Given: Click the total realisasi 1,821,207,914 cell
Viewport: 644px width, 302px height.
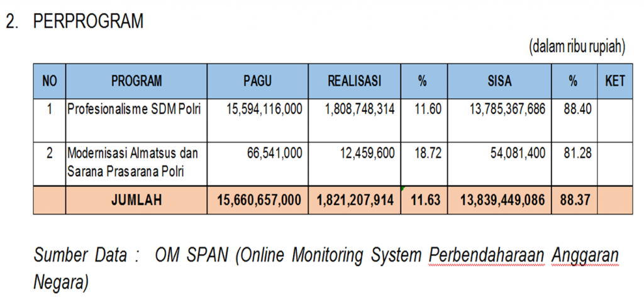Looking at the screenshot, I should pos(354,200).
